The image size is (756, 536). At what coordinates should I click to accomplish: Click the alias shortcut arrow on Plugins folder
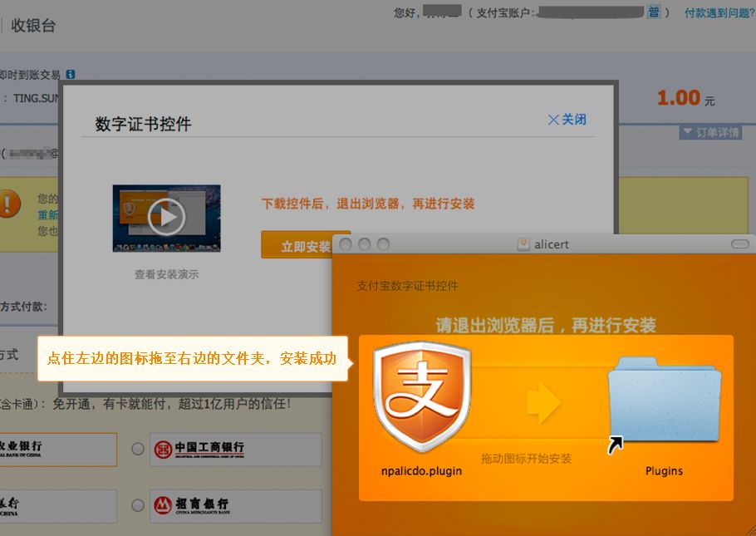click(615, 445)
